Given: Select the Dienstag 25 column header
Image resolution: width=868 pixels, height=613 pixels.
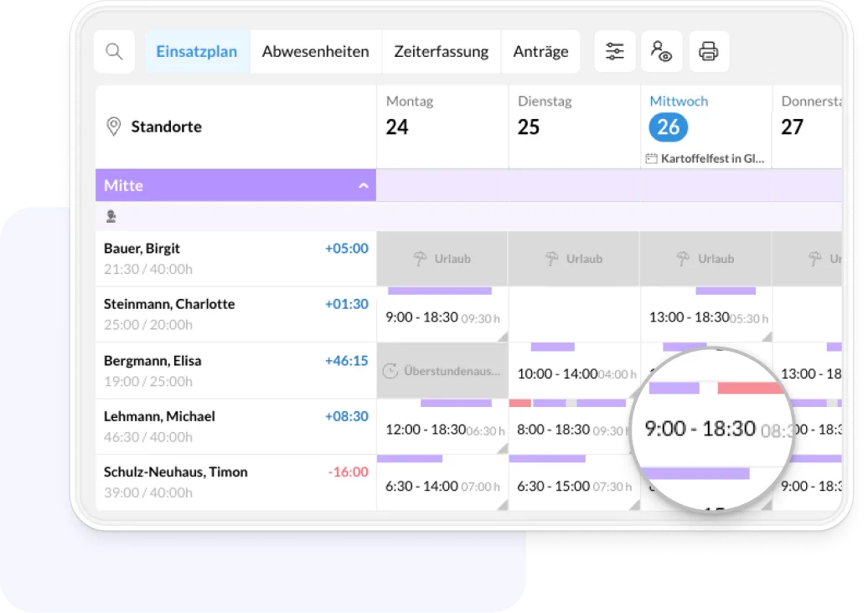Looking at the screenshot, I should [x=574, y=126].
